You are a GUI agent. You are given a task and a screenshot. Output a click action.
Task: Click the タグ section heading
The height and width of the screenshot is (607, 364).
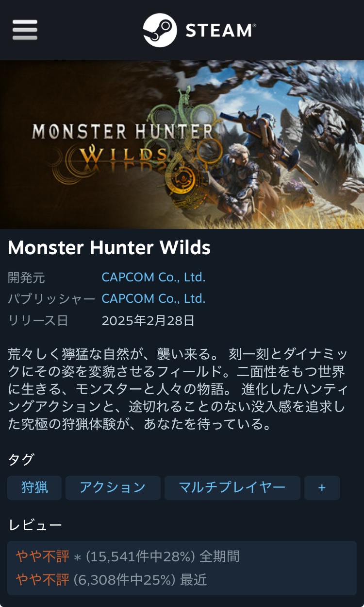(21, 459)
